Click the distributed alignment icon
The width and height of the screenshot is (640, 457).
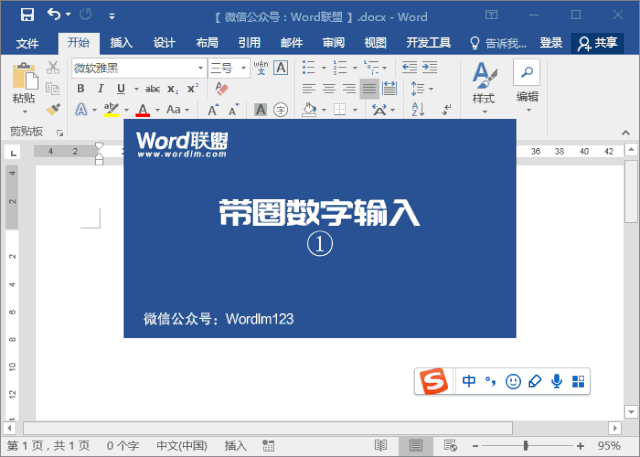(x=389, y=89)
